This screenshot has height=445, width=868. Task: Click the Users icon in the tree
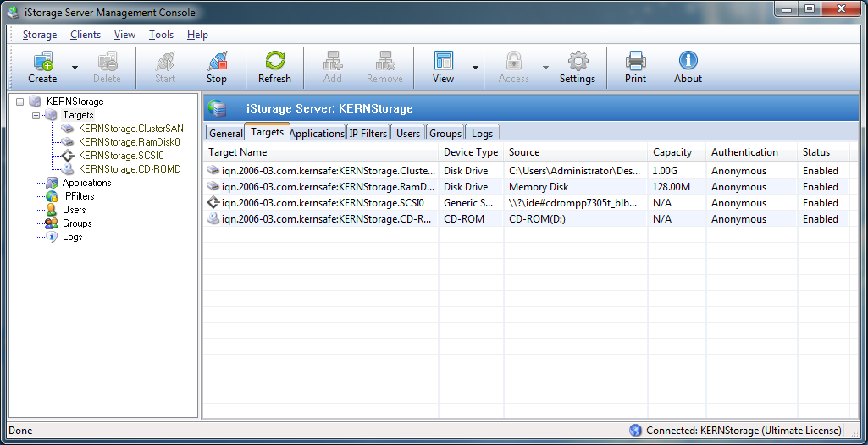52,210
